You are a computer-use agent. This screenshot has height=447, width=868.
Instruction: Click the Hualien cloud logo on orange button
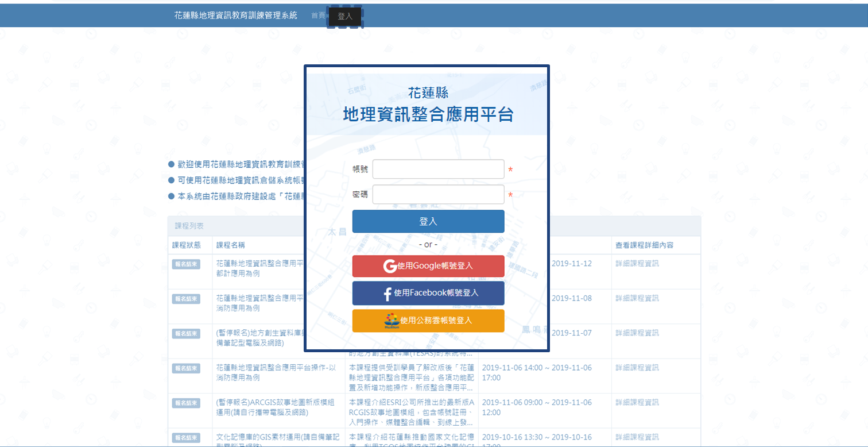tap(392, 321)
